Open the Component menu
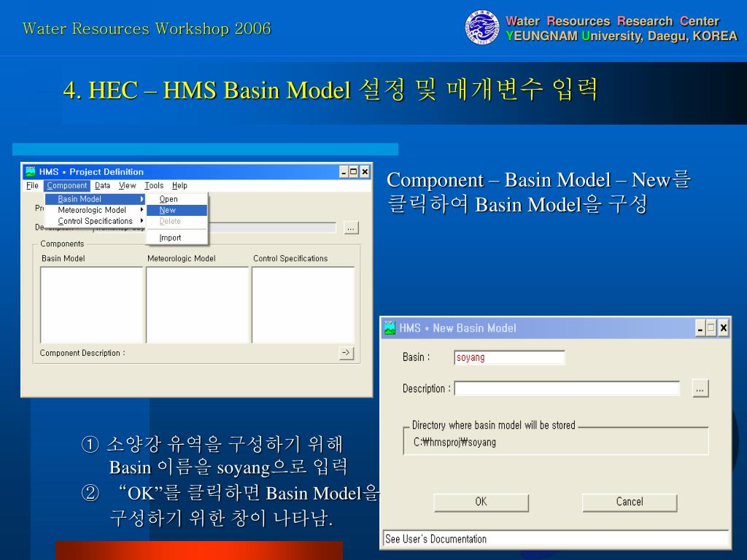This screenshot has width=747, height=560. pyautogui.click(x=67, y=186)
